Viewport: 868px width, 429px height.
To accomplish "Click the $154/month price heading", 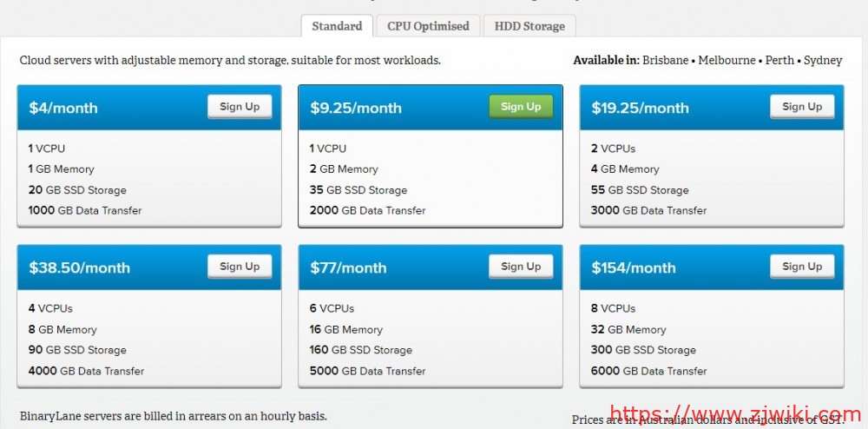I will 634,268.
